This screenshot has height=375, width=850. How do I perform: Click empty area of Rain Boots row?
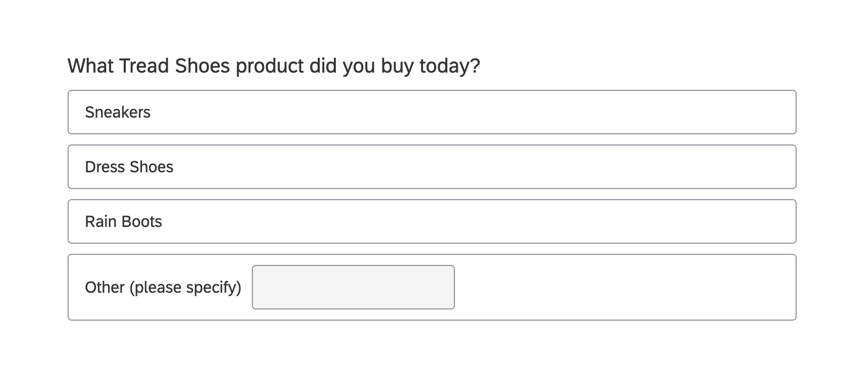(477, 222)
